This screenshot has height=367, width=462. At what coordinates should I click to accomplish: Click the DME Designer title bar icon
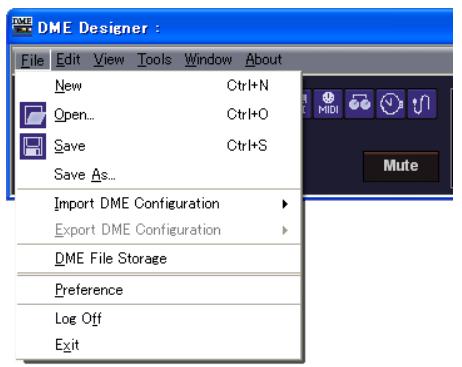click(x=22, y=26)
